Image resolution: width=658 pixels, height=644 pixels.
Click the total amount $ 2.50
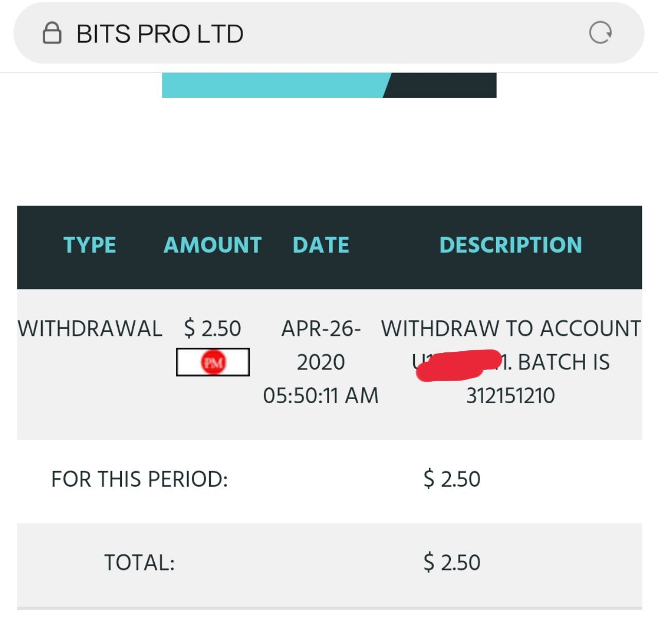pos(452,563)
